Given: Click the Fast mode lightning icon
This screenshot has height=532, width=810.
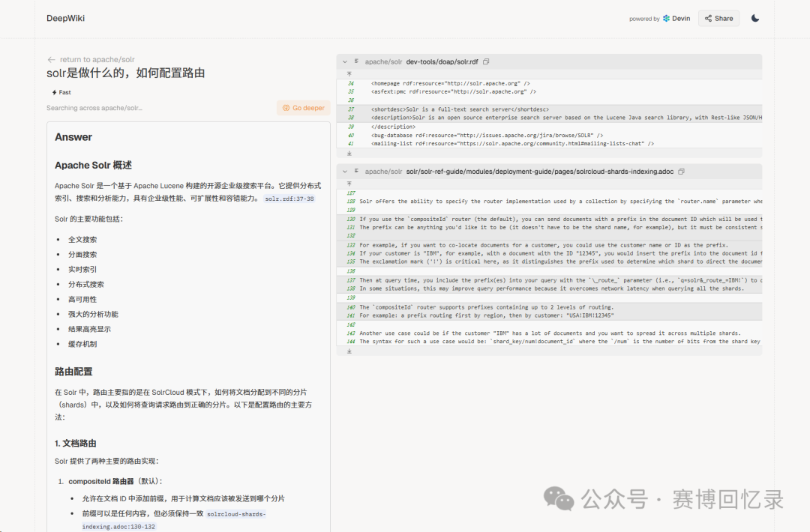Looking at the screenshot, I should pos(54,92).
